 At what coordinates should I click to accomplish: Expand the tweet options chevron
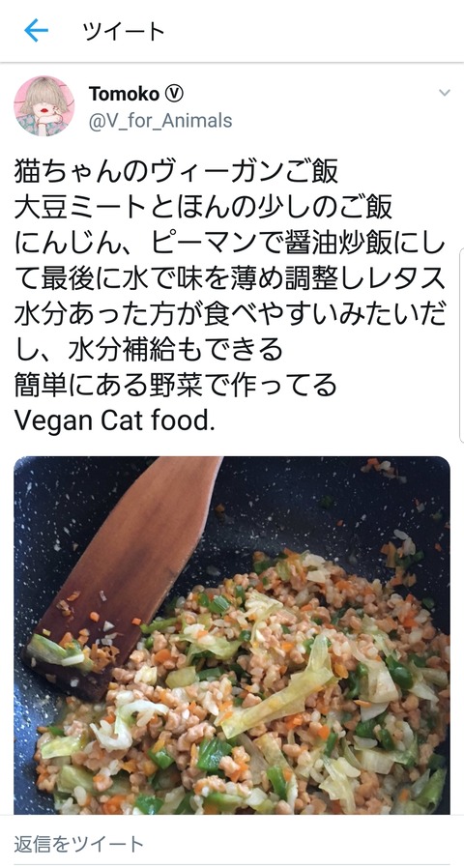(x=445, y=93)
